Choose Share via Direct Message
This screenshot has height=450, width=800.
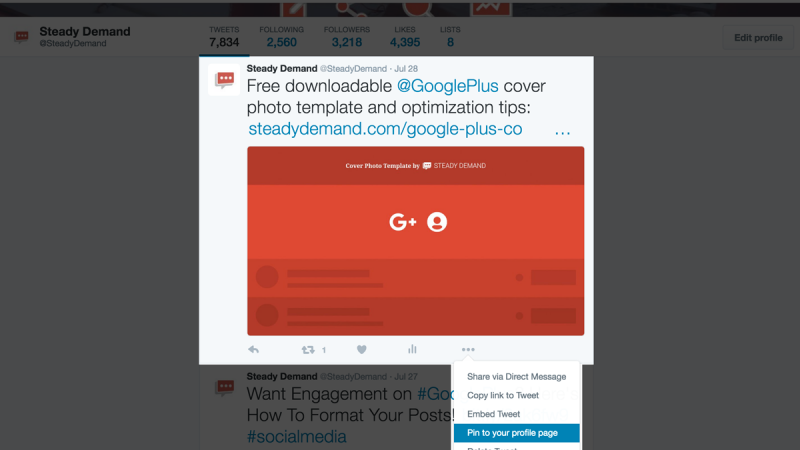coord(516,377)
